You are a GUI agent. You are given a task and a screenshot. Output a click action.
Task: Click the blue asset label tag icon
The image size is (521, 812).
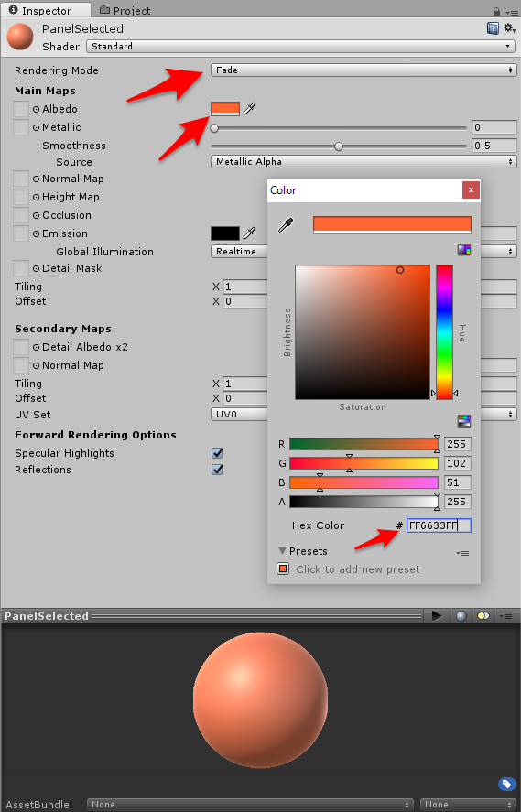pyautogui.click(x=507, y=784)
